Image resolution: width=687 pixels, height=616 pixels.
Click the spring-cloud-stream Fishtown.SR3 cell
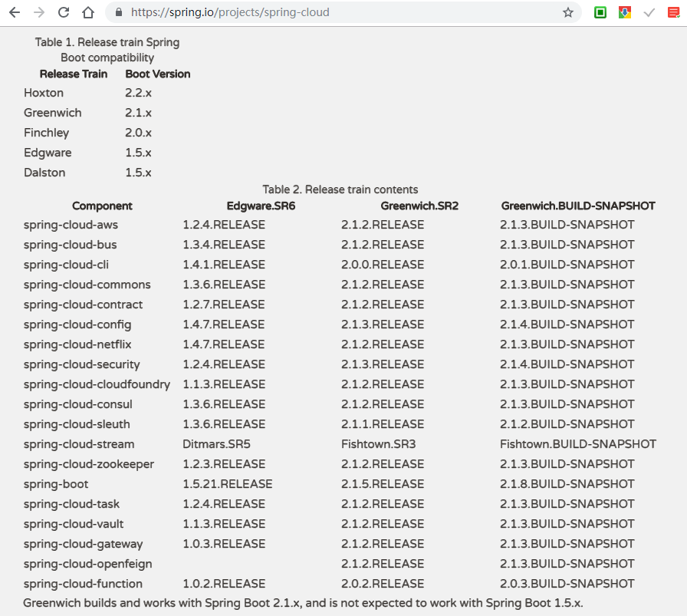[x=379, y=444]
